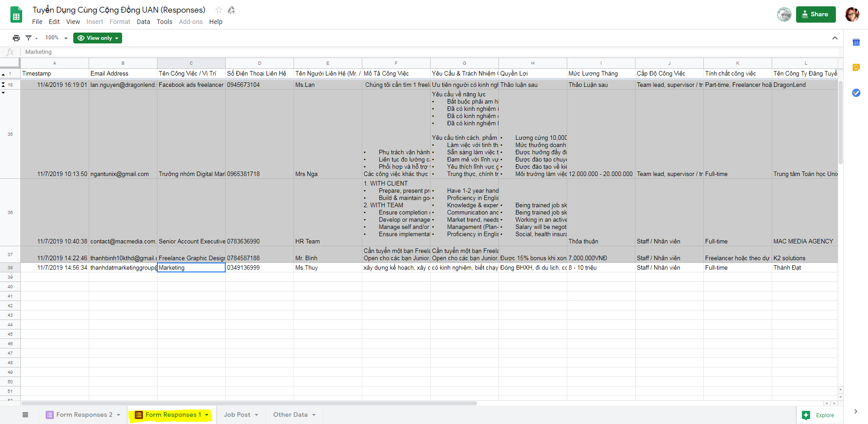868x424 pixels.
Task: Open the Form Responses 2 tab menu arrow
Action: [119, 415]
